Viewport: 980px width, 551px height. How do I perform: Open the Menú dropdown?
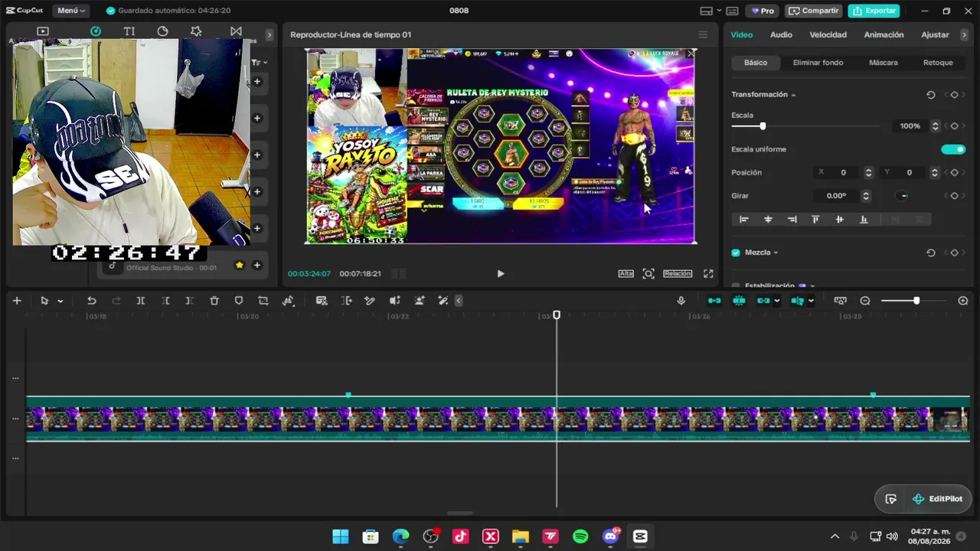pyautogui.click(x=71, y=11)
